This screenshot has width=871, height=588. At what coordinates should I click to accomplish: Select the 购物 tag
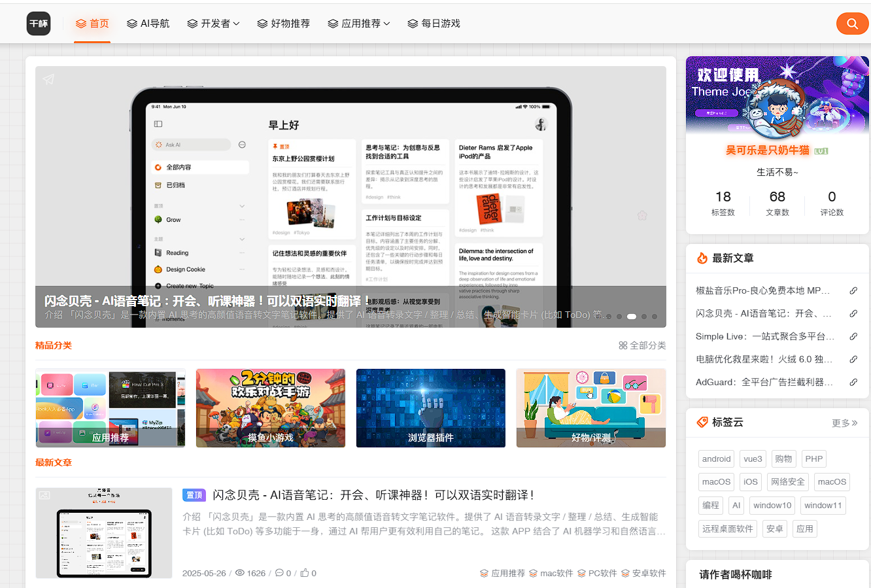(783, 459)
